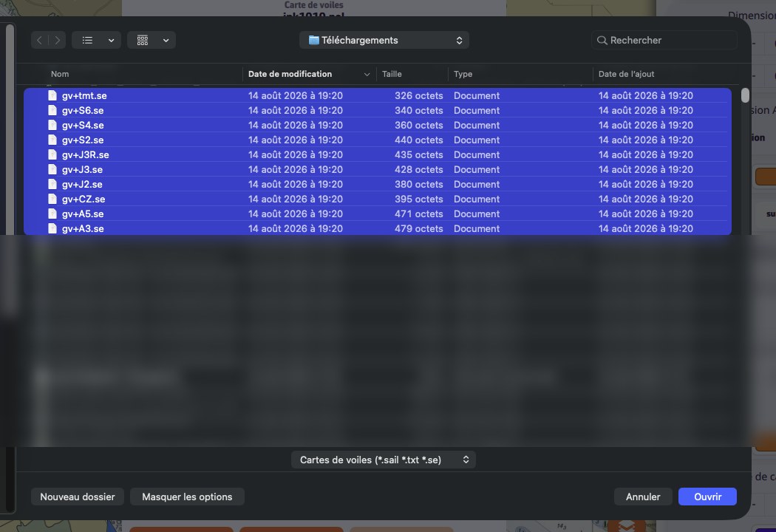Image resolution: width=776 pixels, height=532 pixels.
Task: Switch to list view icon
Action: (x=88, y=40)
